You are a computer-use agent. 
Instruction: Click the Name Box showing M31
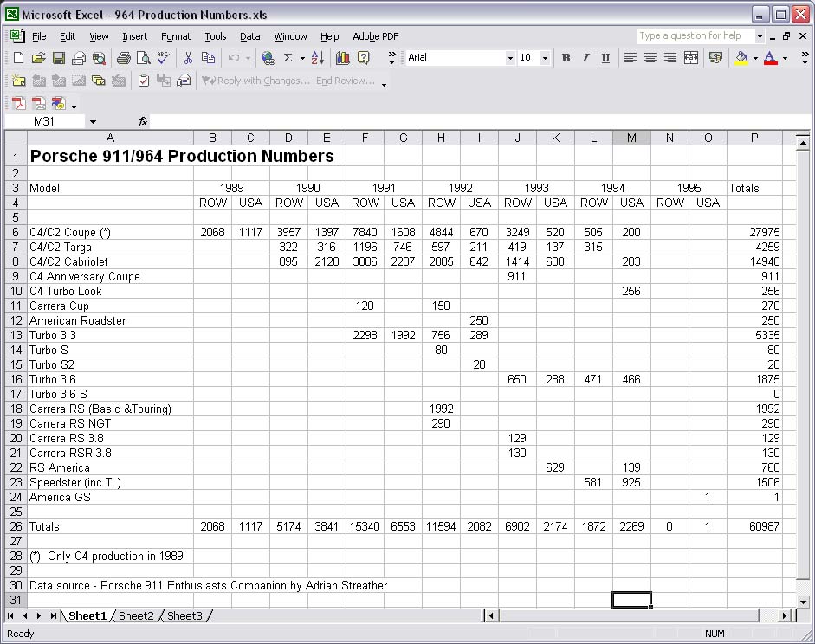point(45,121)
